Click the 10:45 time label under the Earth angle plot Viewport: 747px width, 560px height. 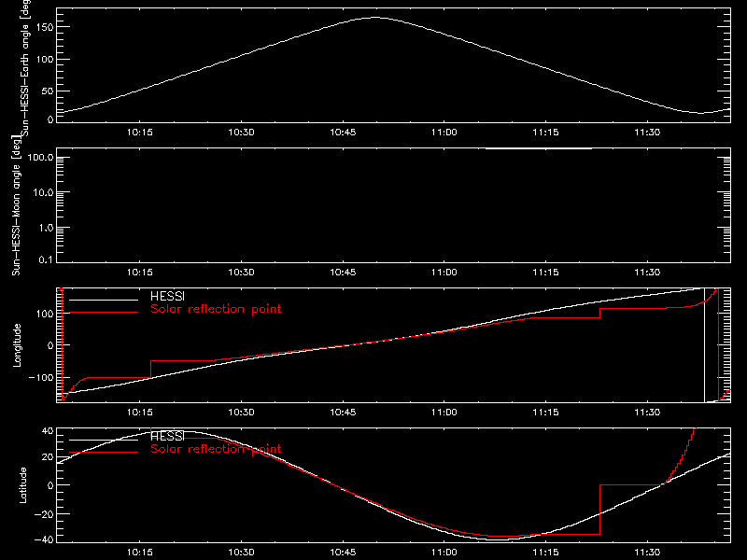pyautogui.click(x=343, y=133)
